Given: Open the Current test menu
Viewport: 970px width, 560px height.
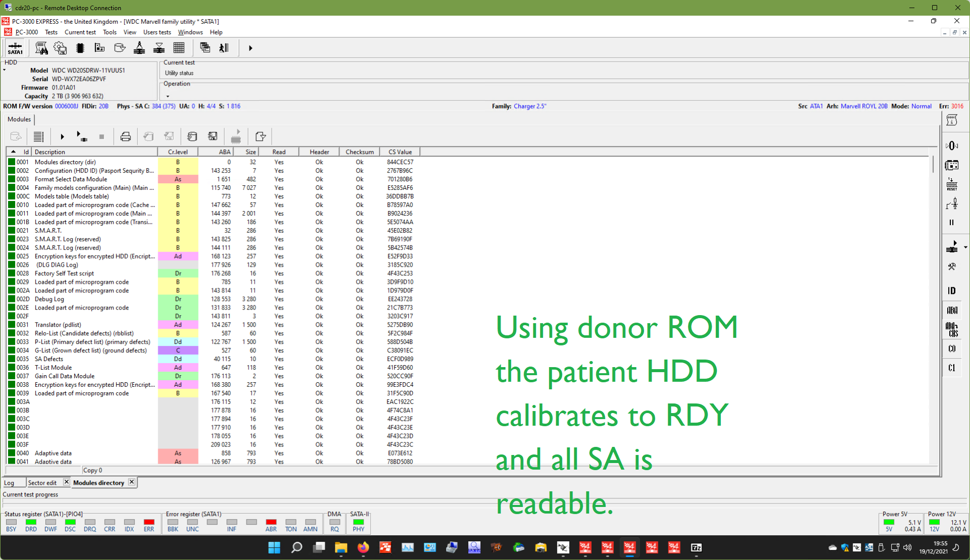Looking at the screenshot, I should click(80, 32).
